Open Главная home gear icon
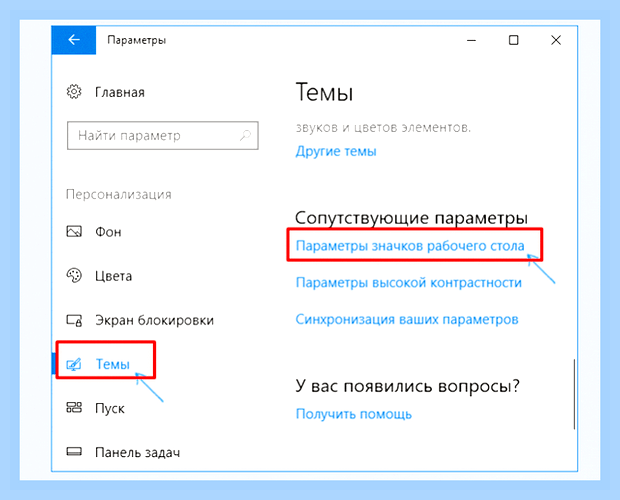Viewport: 620px width, 500px height. 74,92
